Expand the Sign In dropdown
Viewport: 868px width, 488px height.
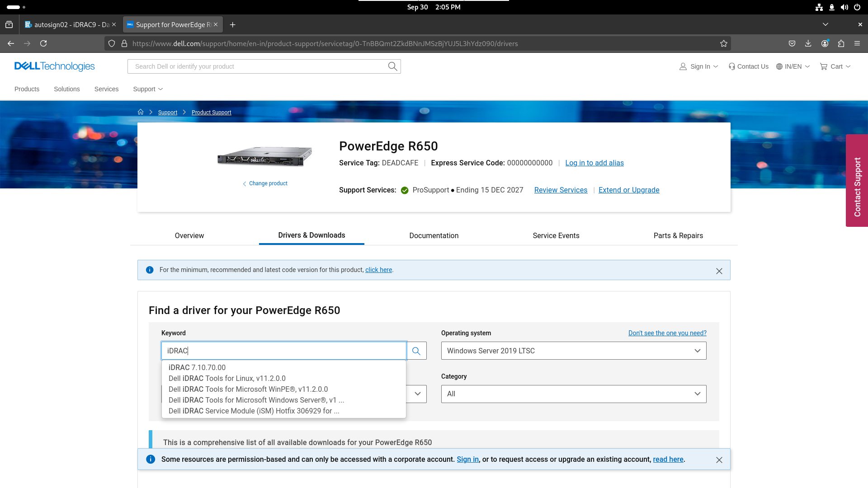(x=699, y=66)
